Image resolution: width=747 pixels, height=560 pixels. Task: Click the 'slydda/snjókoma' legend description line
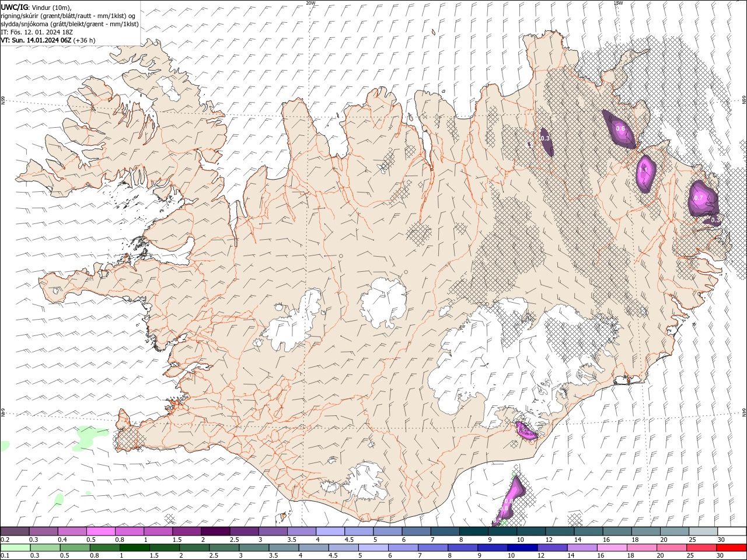69,24
